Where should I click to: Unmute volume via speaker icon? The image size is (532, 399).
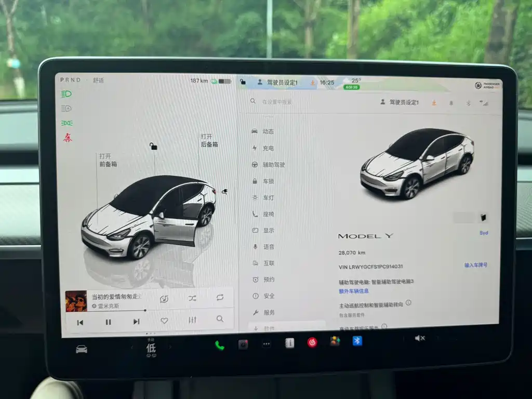(420, 338)
